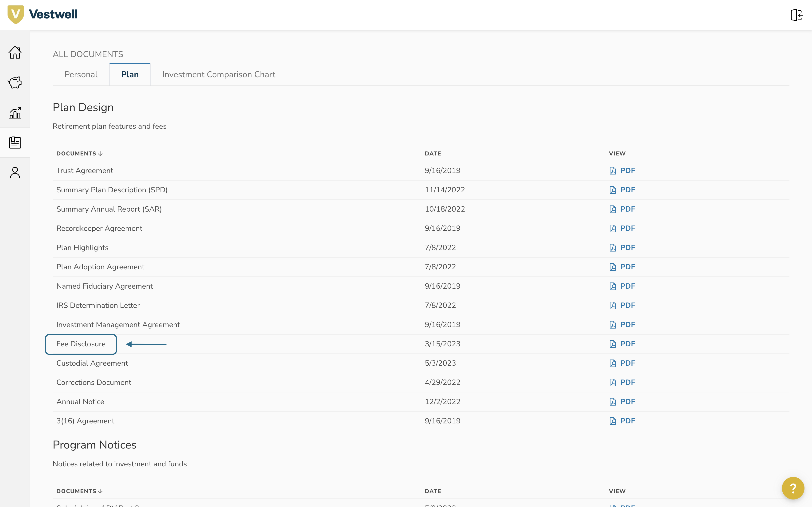This screenshot has width=812, height=507.
Task: Switch to Investment Comparison Chart tab
Action: click(219, 74)
